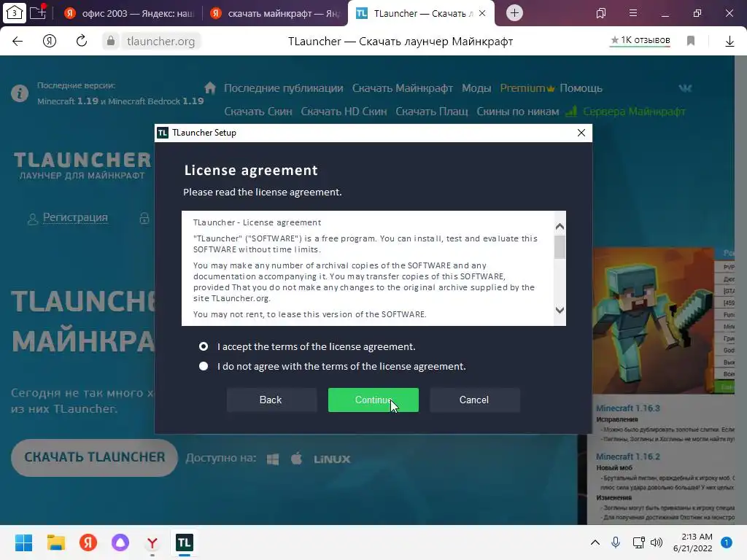The height and width of the screenshot is (560, 747).
Task: Click the Windows platform icon
Action: pyautogui.click(x=273, y=459)
